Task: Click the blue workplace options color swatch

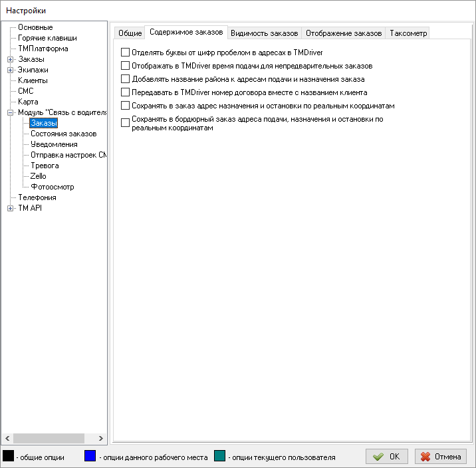Action: click(90, 456)
